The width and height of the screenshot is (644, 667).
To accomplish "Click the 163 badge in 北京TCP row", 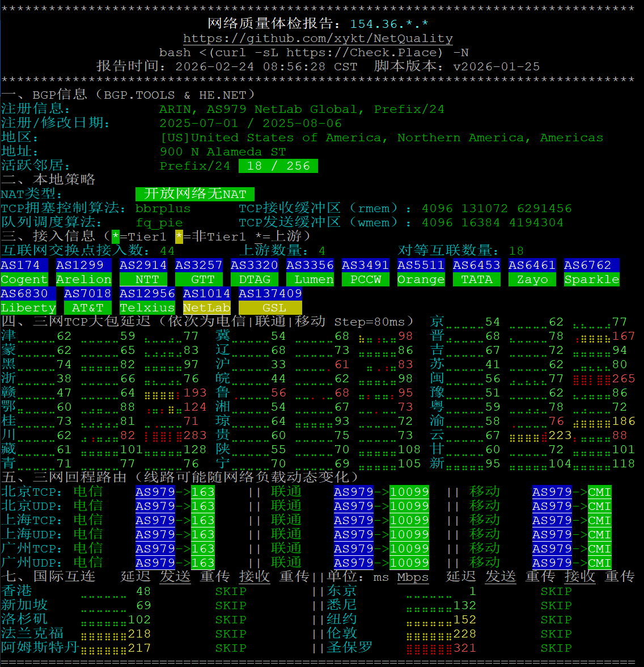I will tap(203, 492).
